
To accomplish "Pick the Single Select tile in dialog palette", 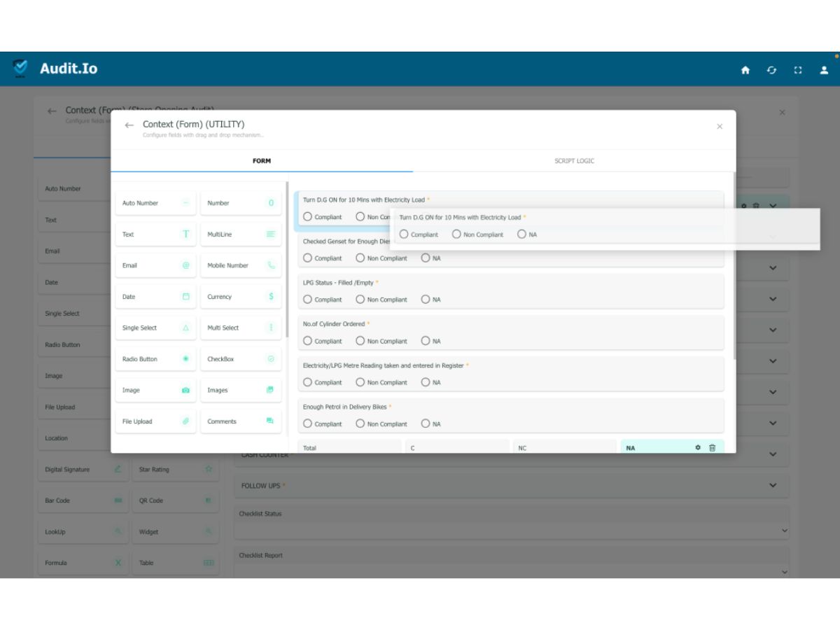I will (156, 328).
